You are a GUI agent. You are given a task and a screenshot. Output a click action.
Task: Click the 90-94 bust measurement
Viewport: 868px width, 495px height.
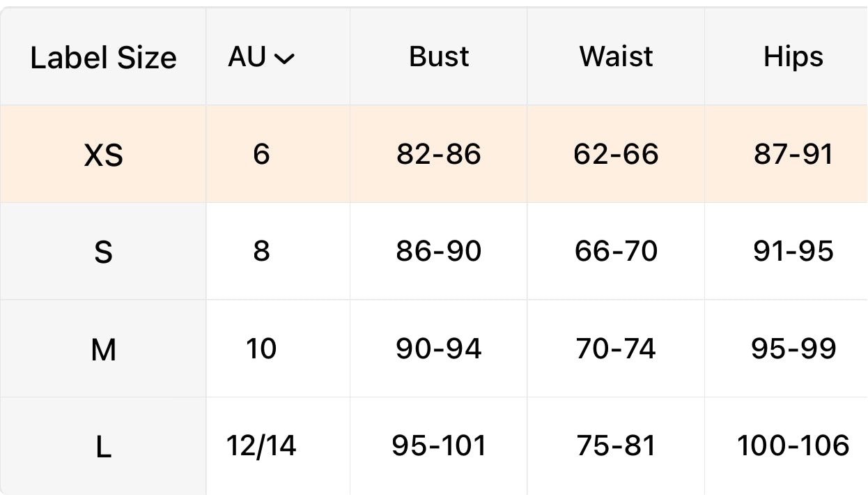[439, 348]
